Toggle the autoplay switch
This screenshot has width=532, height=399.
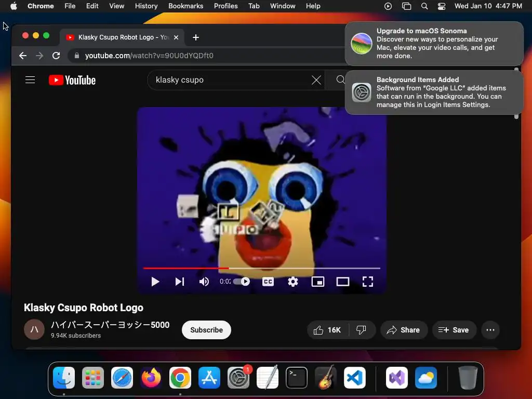point(241,282)
